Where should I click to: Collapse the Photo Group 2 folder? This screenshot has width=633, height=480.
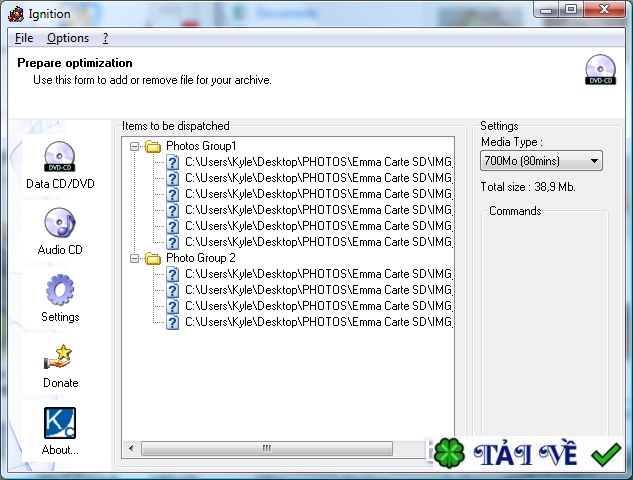tap(134, 258)
